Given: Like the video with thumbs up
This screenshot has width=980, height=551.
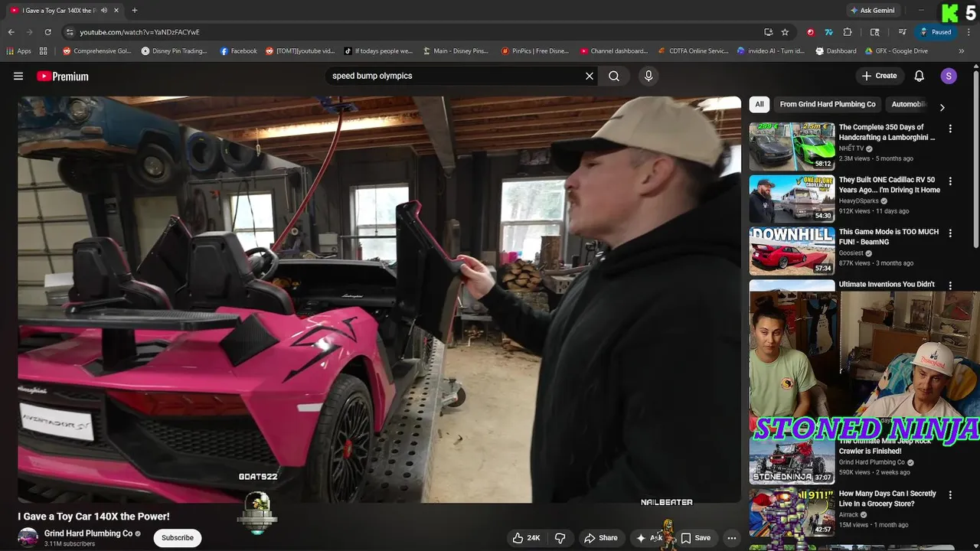Looking at the screenshot, I should [x=526, y=538].
